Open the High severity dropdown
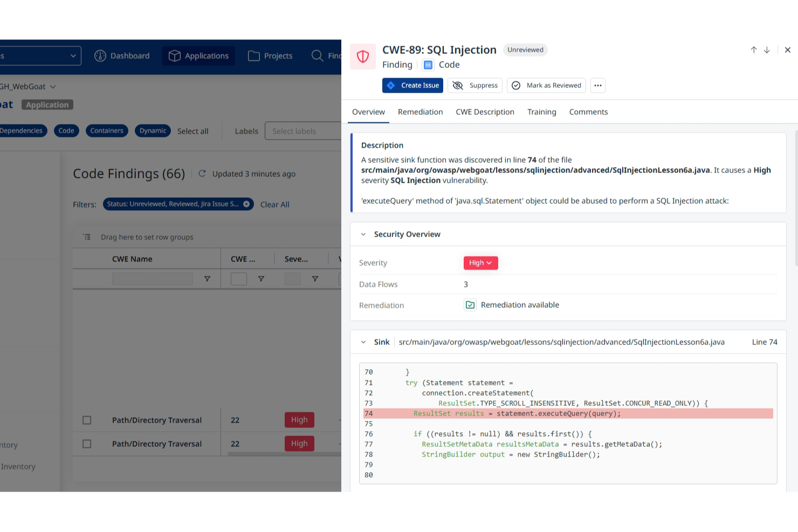This screenshot has height=532, width=798. (x=480, y=262)
